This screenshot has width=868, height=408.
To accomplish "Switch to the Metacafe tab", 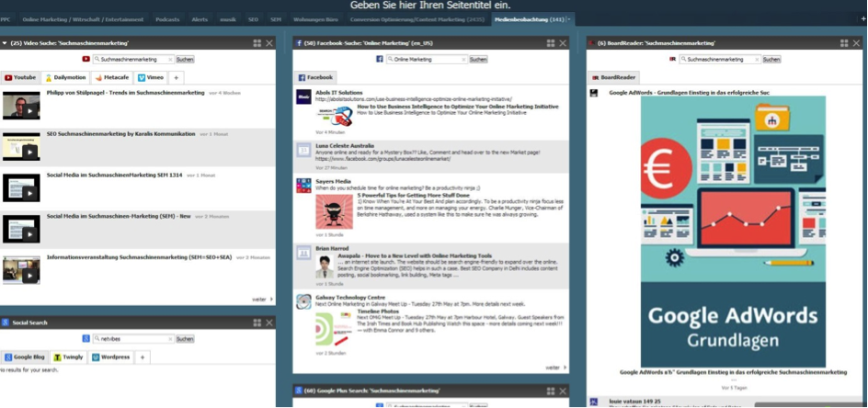I will click(x=112, y=78).
